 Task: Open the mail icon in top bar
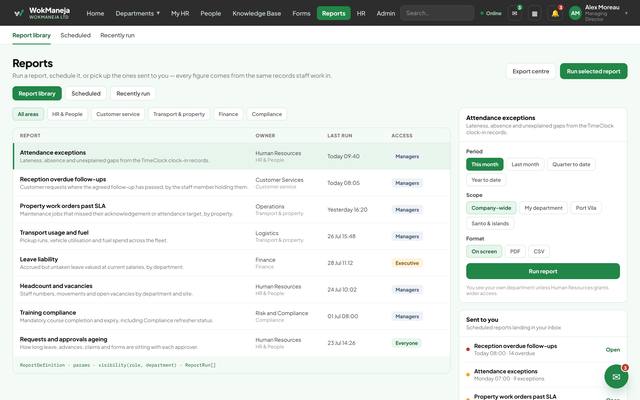pyautogui.click(x=515, y=13)
